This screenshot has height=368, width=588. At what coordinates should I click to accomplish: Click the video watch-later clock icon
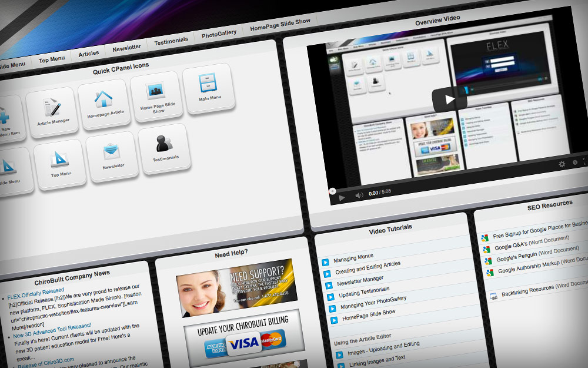click(575, 163)
